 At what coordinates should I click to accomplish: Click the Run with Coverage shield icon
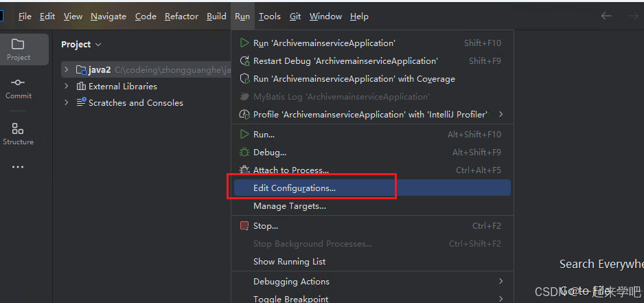point(244,78)
